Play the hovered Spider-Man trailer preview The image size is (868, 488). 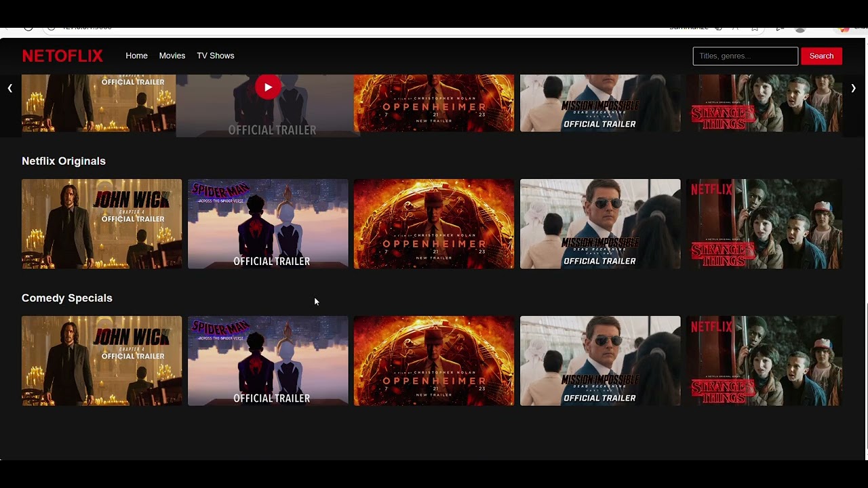pos(268,87)
